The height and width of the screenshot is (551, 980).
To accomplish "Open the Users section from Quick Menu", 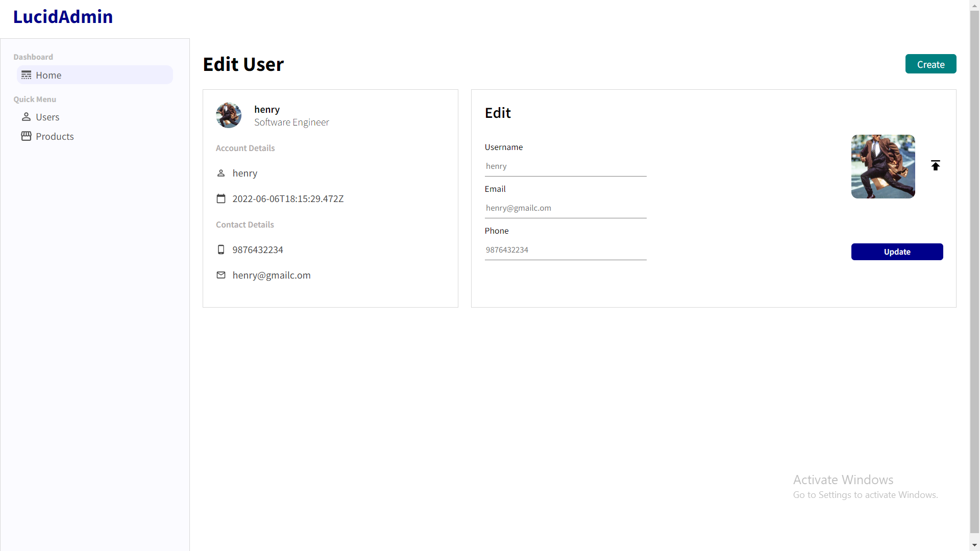I will click(47, 117).
